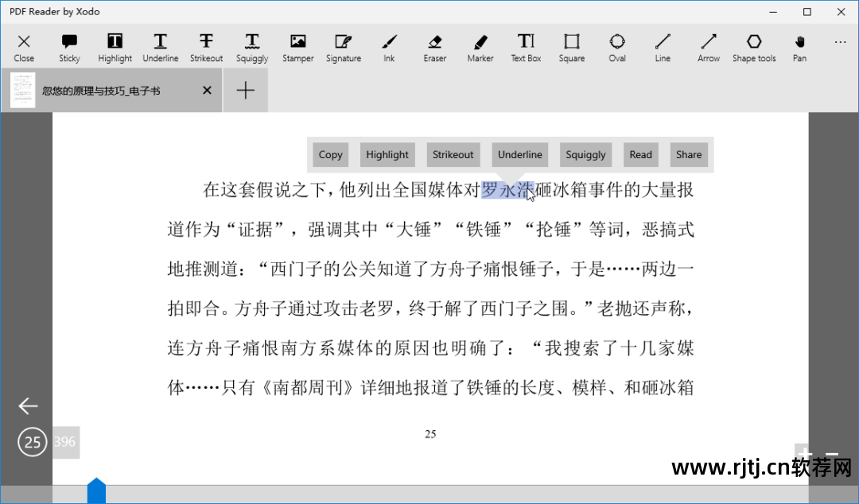The image size is (859, 504).
Task: Select the Underline tool in toolbar
Action: [161, 48]
